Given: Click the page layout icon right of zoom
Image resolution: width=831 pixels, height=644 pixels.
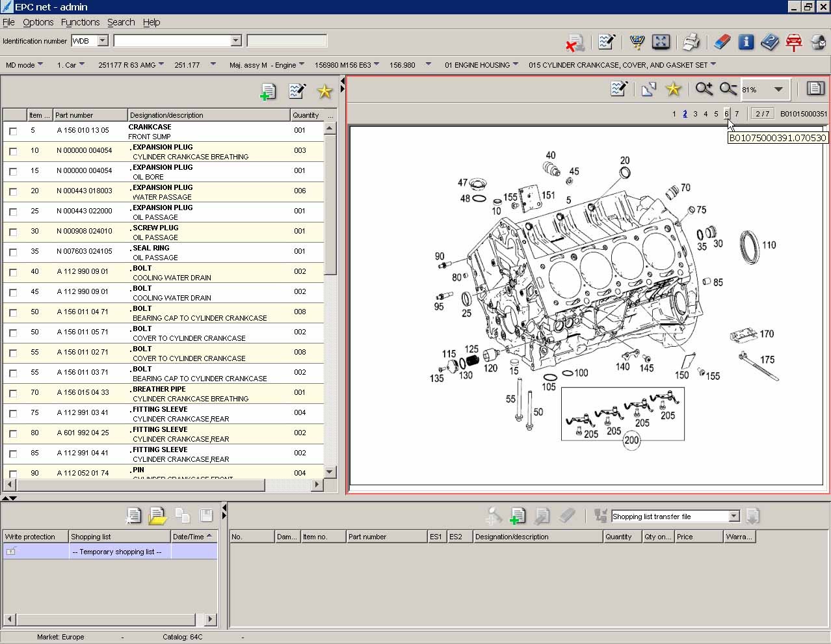Looking at the screenshot, I should tap(815, 88).
